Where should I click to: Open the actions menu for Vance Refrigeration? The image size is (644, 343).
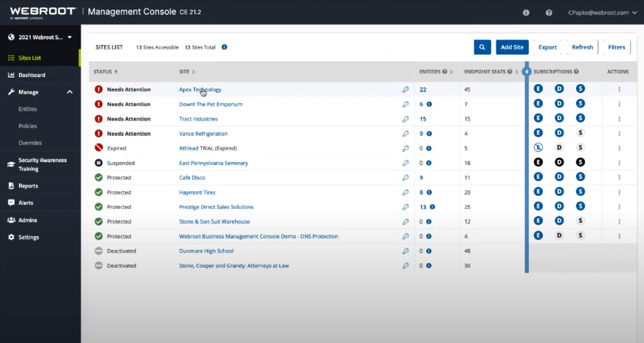point(619,134)
